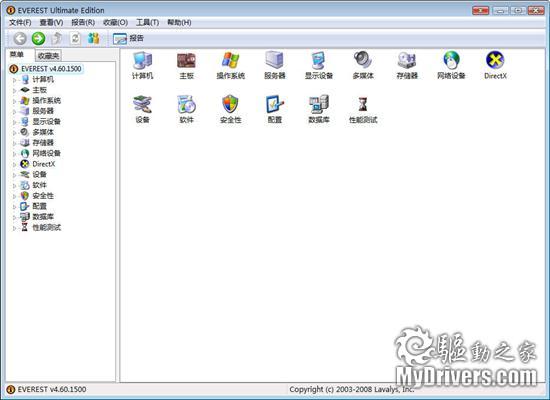This screenshot has width=550, height=400.
Task: Click the Refresh toolbar button
Action: click(75, 38)
